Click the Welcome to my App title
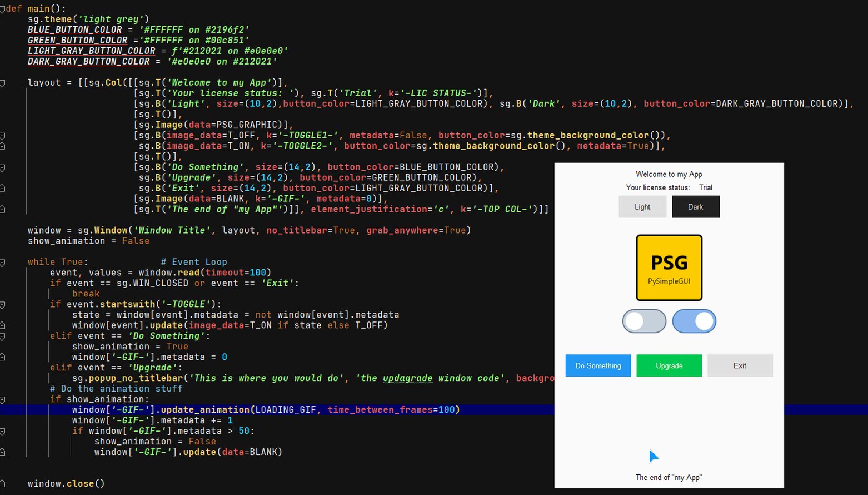 pyautogui.click(x=669, y=174)
